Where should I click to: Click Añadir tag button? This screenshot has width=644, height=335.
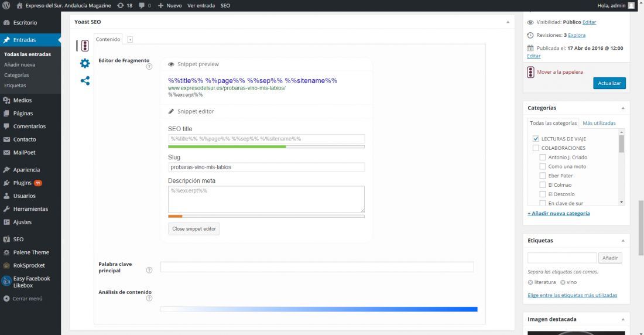click(x=610, y=258)
